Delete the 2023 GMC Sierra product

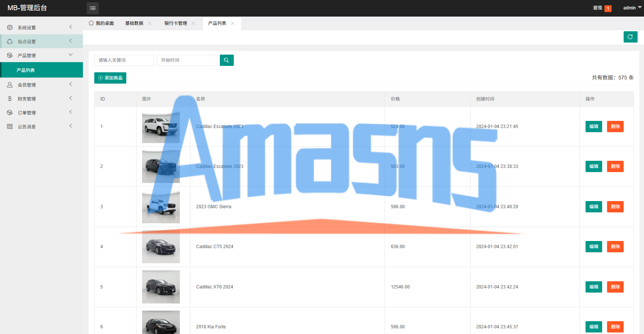[615, 207]
